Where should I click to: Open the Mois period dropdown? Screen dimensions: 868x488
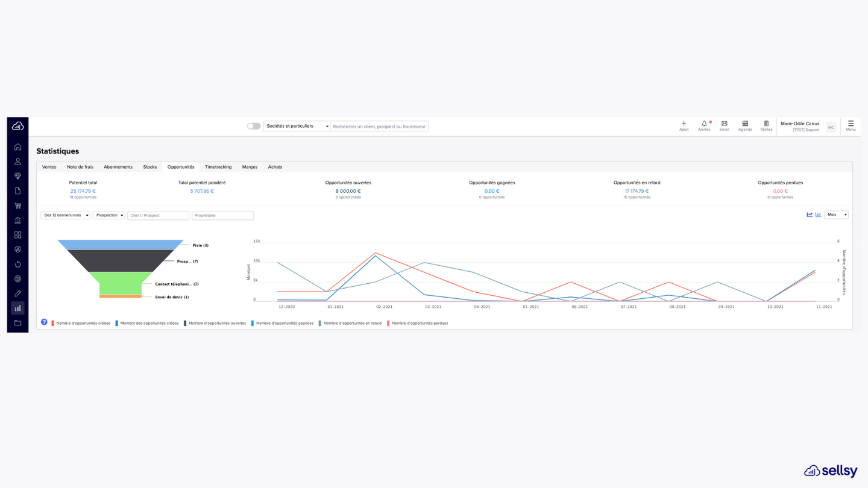(x=836, y=214)
